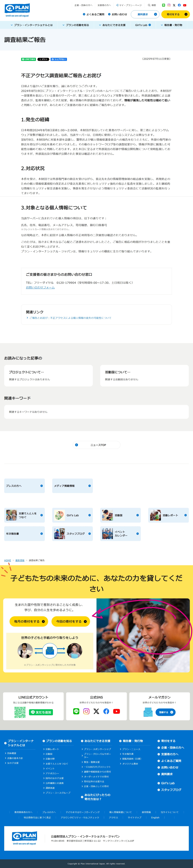
Task: Open the Instagram icon in header
Action: 169,5
